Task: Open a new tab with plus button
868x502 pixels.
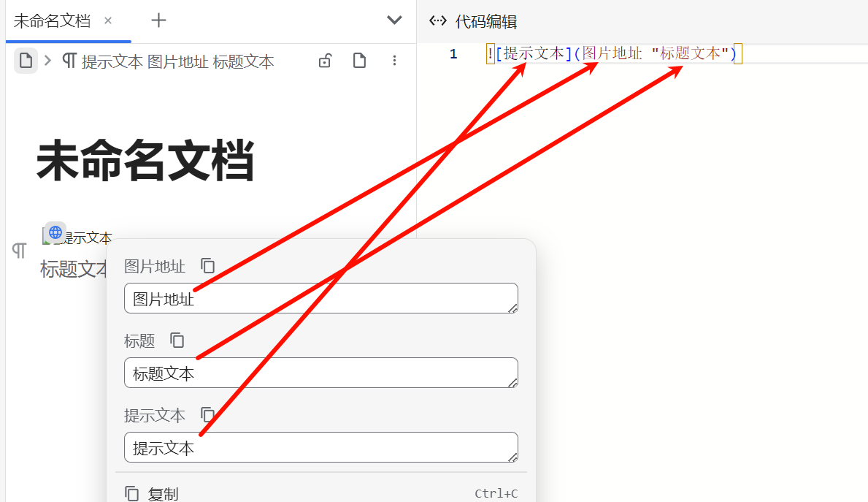Action: pyautogui.click(x=159, y=20)
